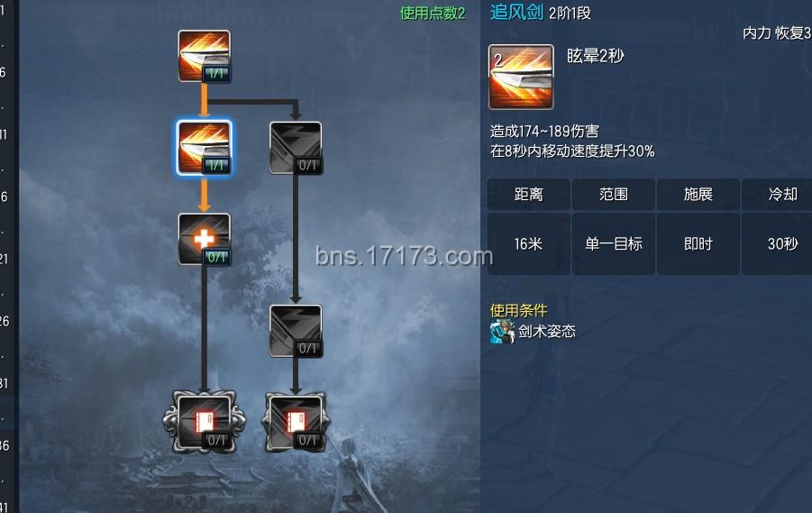The image size is (812, 513).
Task: Select the top tier-one flaming sword skill node
Action: tap(204, 56)
